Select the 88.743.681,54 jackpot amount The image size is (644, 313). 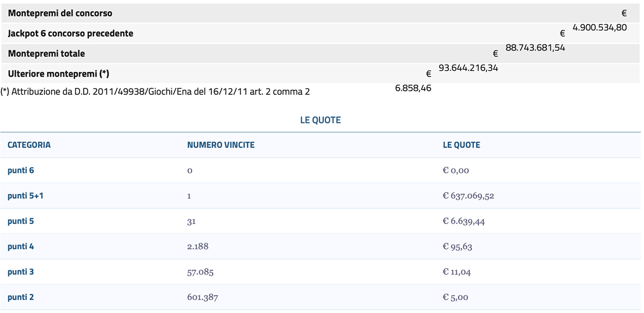[x=535, y=48]
